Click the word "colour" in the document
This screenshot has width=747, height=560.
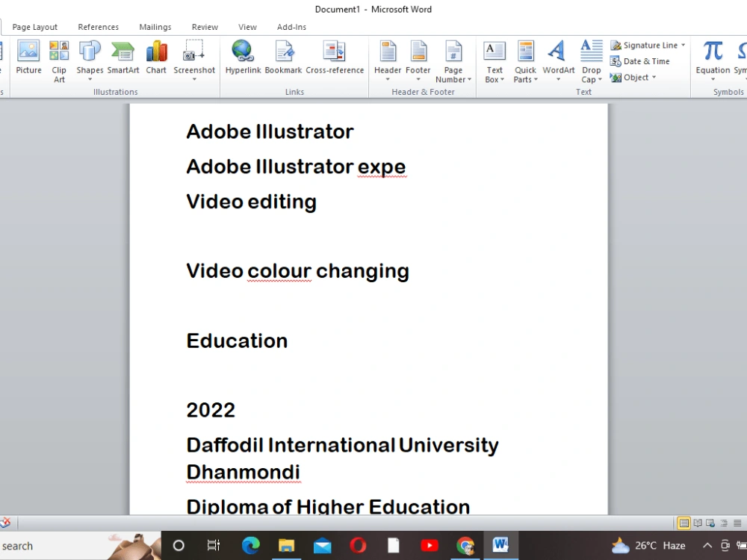[x=279, y=271]
